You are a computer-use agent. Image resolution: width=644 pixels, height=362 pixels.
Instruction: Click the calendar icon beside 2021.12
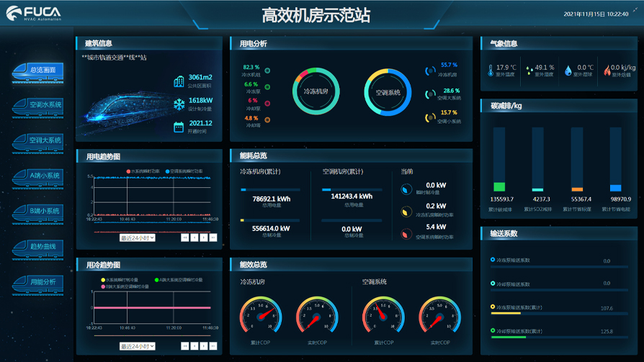179,127
